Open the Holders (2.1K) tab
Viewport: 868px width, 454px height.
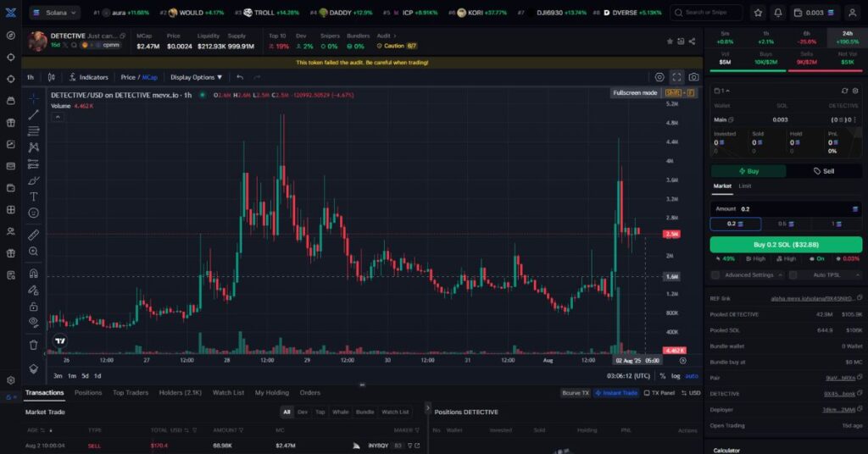click(x=181, y=393)
